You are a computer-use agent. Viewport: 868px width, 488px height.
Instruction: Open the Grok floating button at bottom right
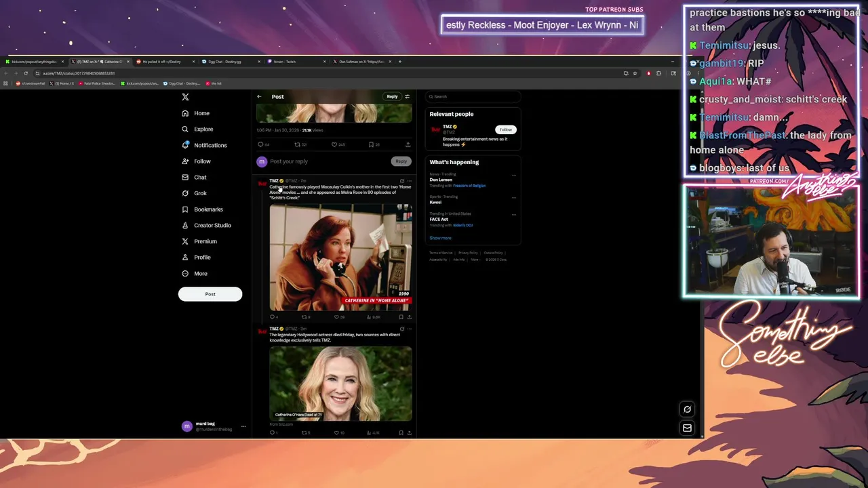coord(687,409)
